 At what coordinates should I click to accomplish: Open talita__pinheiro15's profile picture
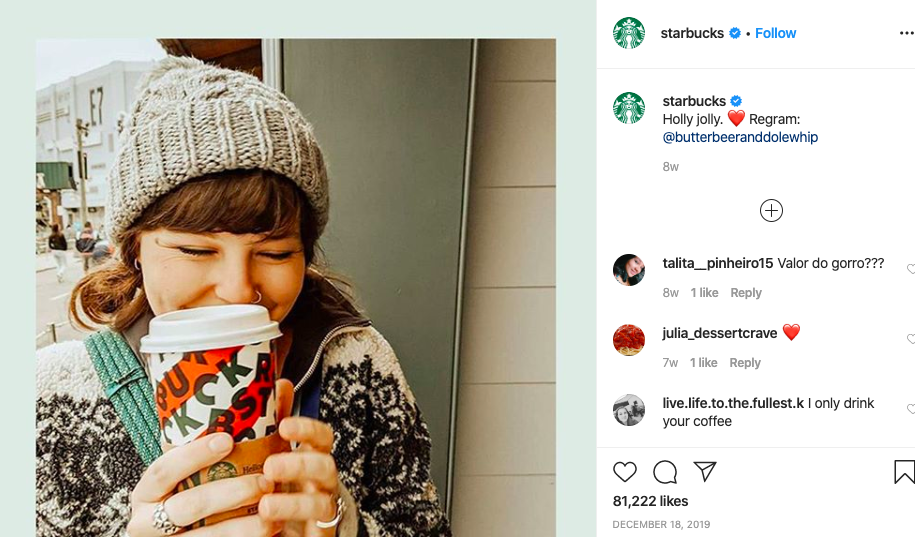[629, 270]
